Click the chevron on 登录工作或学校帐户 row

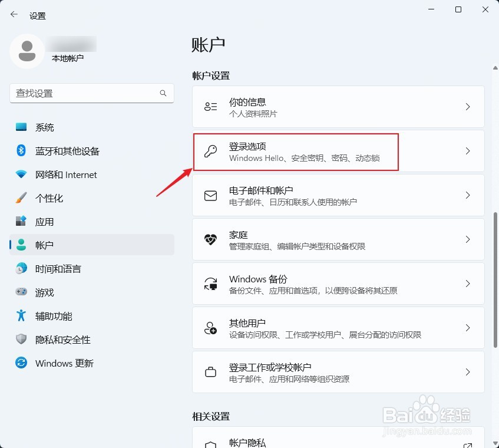click(x=468, y=372)
